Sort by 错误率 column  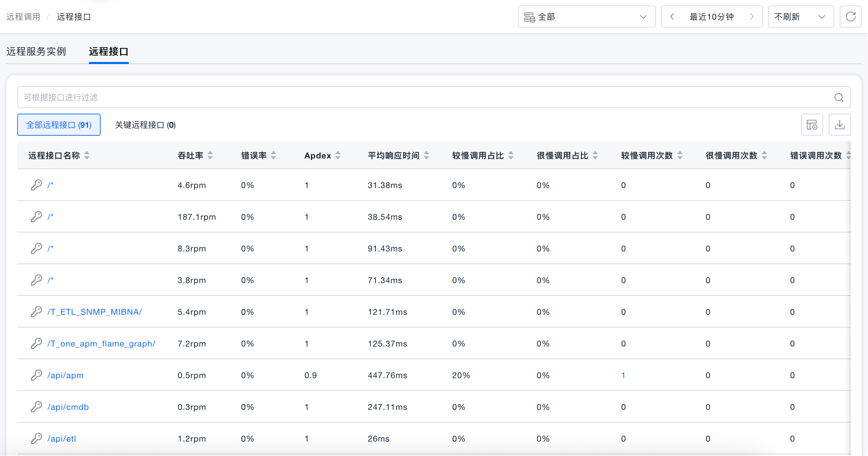273,156
